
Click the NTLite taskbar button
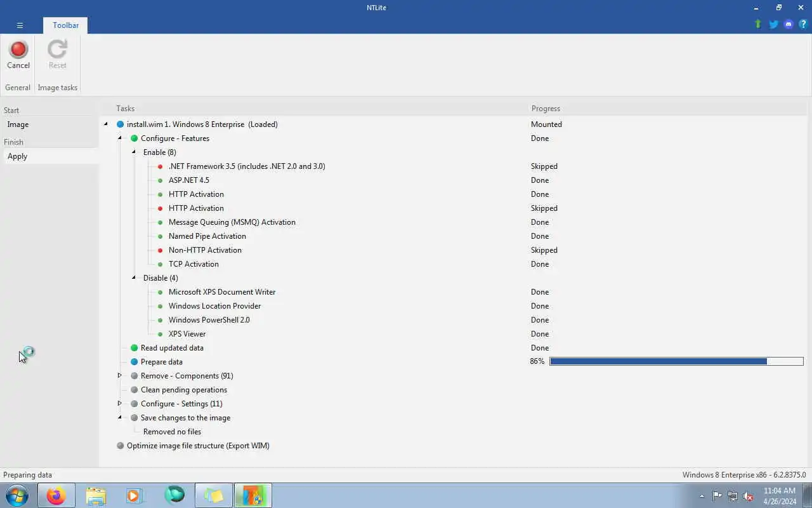pyautogui.click(x=252, y=495)
